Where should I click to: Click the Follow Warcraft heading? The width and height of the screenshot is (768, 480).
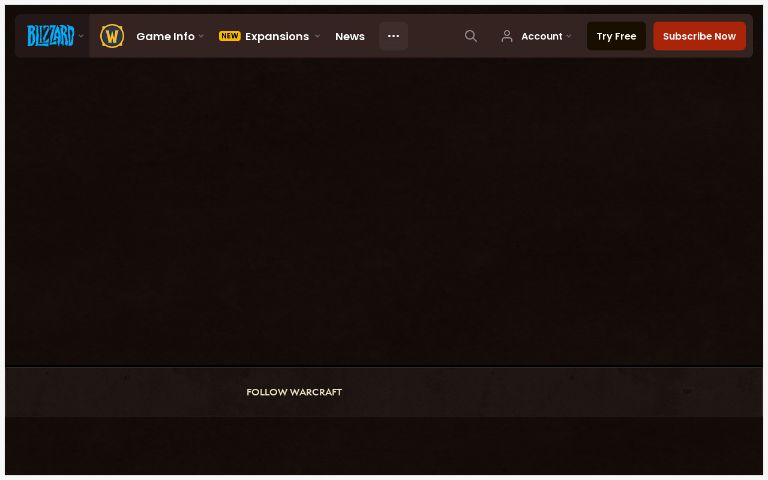point(294,392)
